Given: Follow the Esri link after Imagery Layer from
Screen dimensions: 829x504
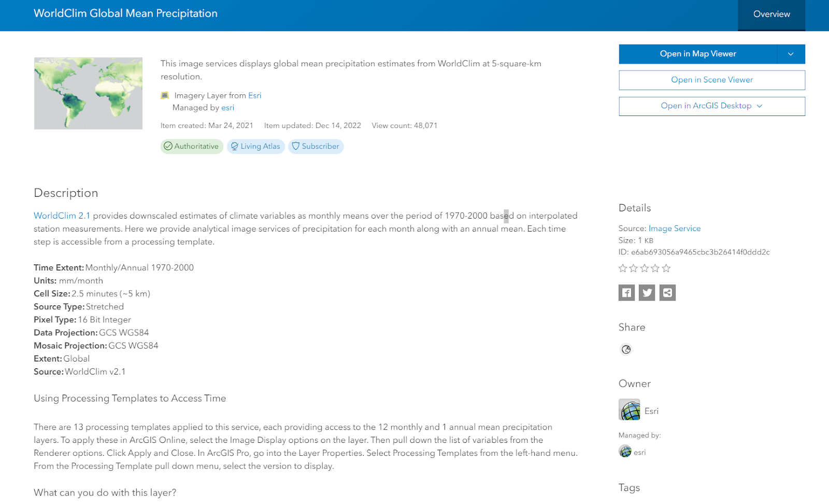Looking at the screenshot, I should pos(255,95).
